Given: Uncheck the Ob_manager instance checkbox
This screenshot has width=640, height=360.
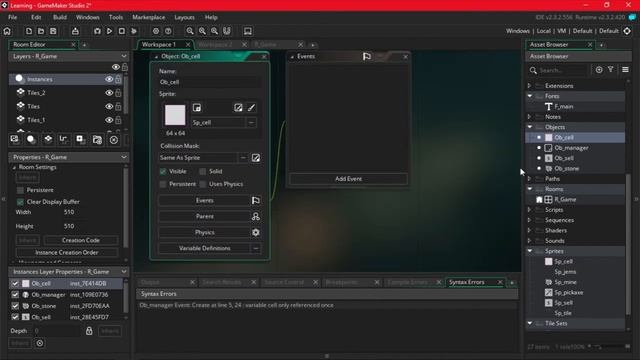Looking at the screenshot, I should 15,294.
